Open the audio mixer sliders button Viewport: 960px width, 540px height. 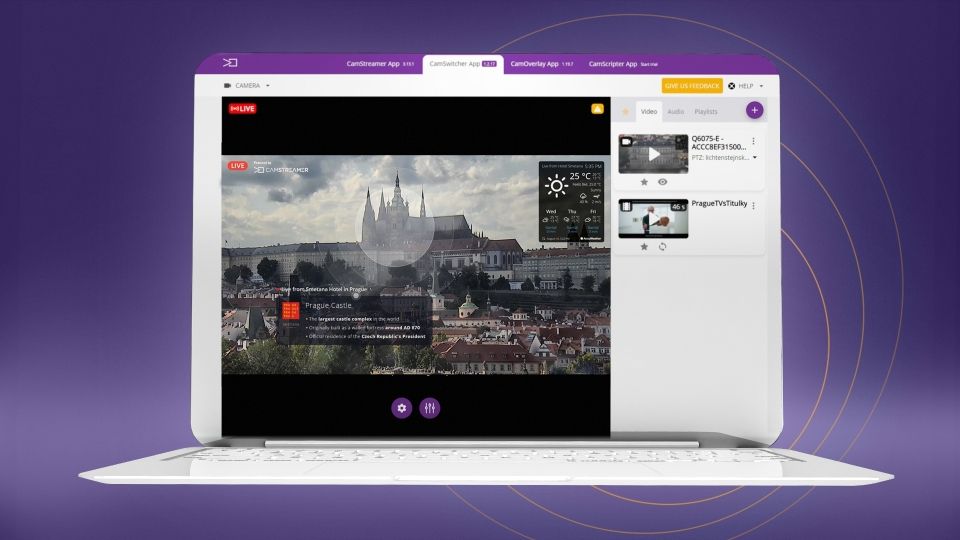(x=430, y=408)
